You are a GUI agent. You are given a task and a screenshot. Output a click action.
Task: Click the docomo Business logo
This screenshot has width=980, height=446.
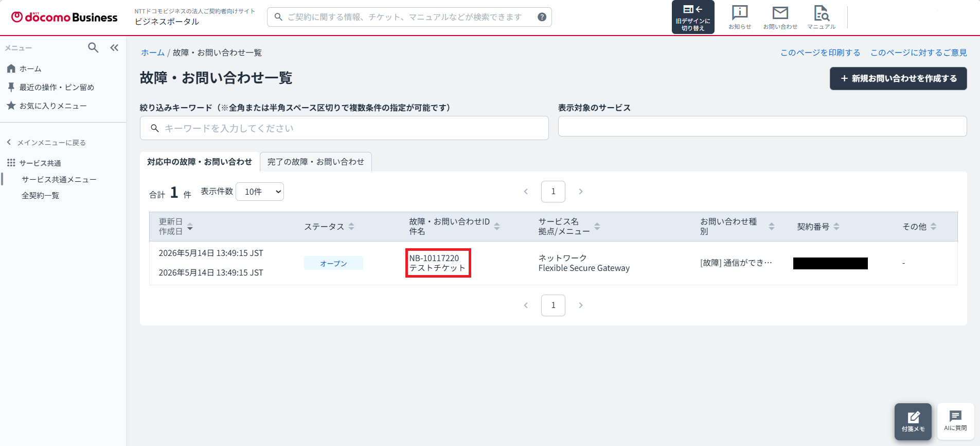coord(64,17)
